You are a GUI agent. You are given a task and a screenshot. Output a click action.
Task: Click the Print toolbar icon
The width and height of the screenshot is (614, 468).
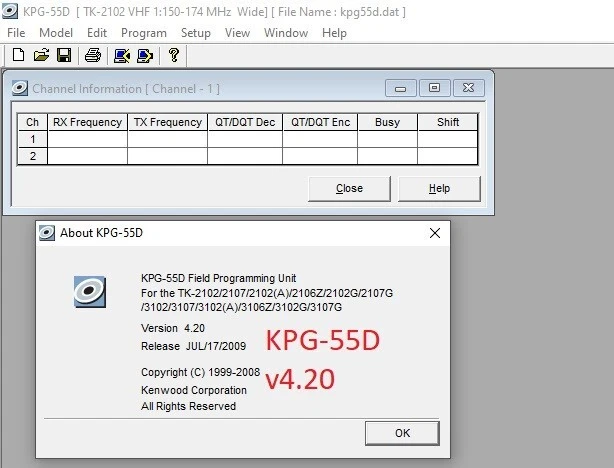[93, 55]
